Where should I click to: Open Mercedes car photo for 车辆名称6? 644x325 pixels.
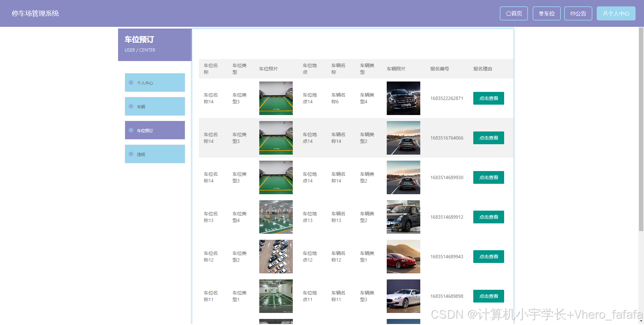403,98
